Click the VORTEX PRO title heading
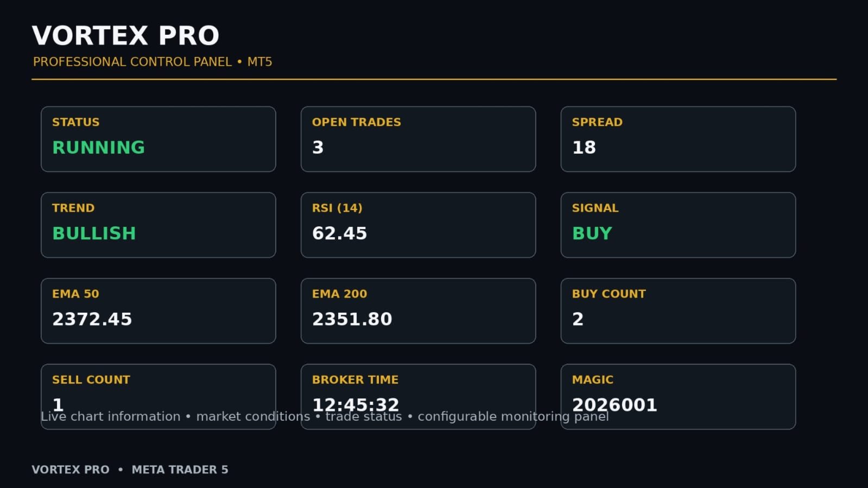This screenshot has width=868, height=488. [x=125, y=36]
